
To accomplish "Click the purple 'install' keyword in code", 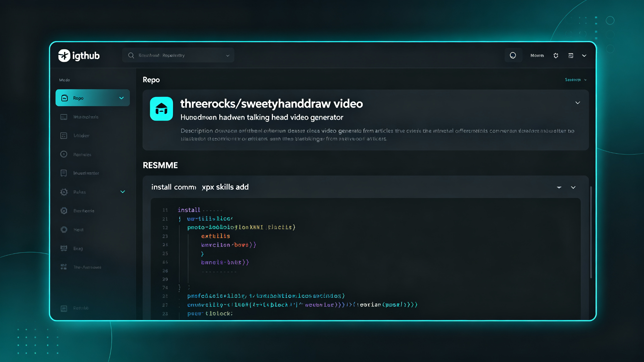I will point(189,210).
